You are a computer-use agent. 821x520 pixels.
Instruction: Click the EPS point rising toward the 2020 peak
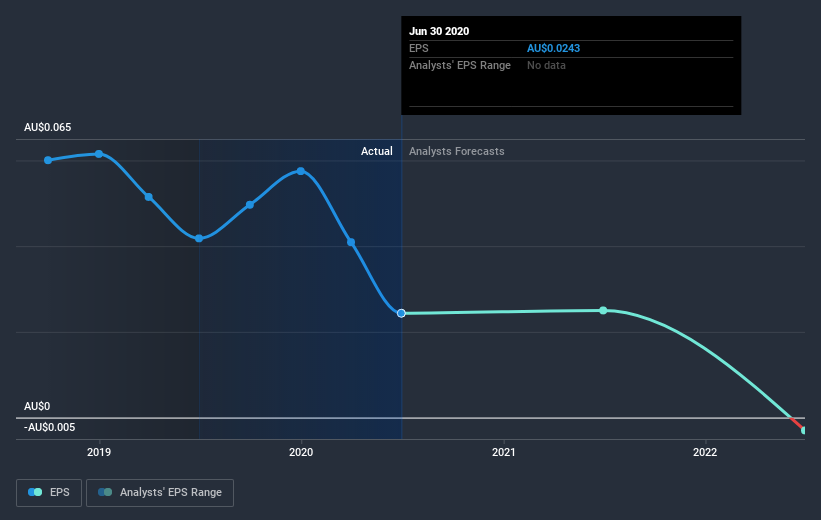coord(250,205)
